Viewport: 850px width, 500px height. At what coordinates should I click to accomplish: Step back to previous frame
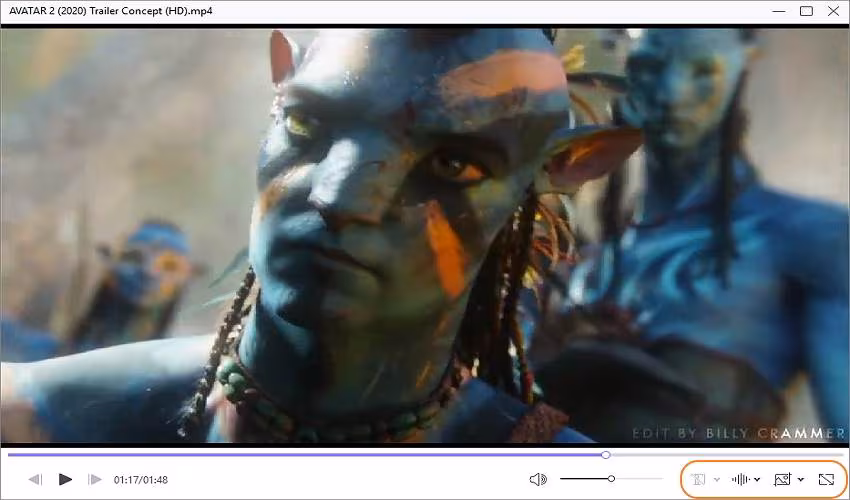point(35,479)
